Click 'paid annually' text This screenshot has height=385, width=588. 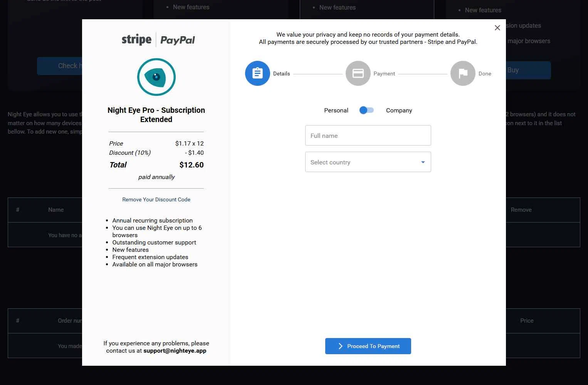pyautogui.click(x=156, y=177)
